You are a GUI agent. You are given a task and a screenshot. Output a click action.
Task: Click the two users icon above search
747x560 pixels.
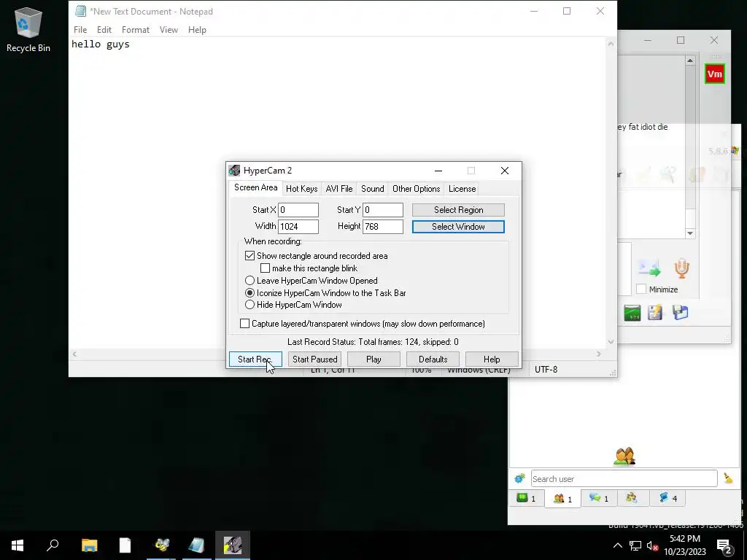624,456
